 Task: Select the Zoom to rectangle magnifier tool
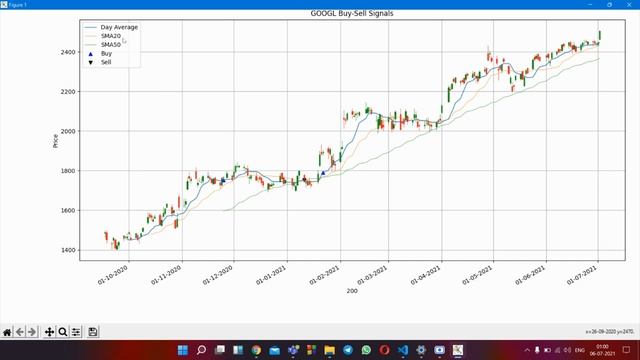(x=62, y=332)
